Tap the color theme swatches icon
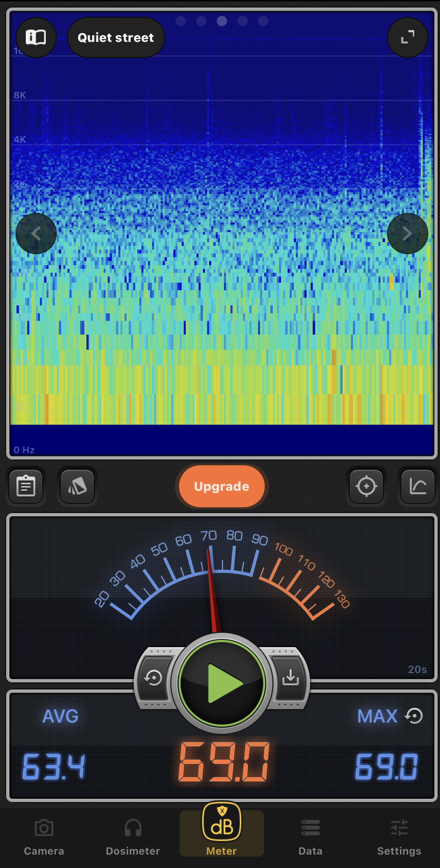The width and height of the screenshot is (440, 868). 77,486
